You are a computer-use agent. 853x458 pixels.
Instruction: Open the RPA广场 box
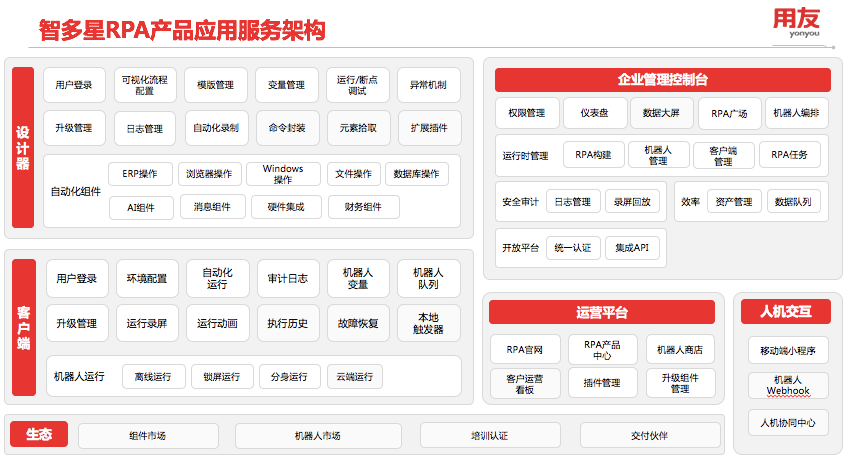tap(730, 114)
